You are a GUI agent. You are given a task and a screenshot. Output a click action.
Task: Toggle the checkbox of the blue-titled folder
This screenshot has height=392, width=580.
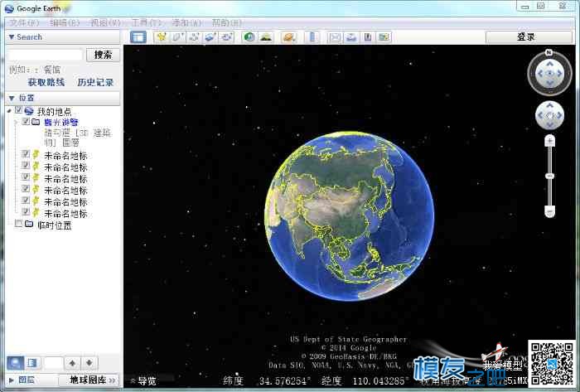26,121
